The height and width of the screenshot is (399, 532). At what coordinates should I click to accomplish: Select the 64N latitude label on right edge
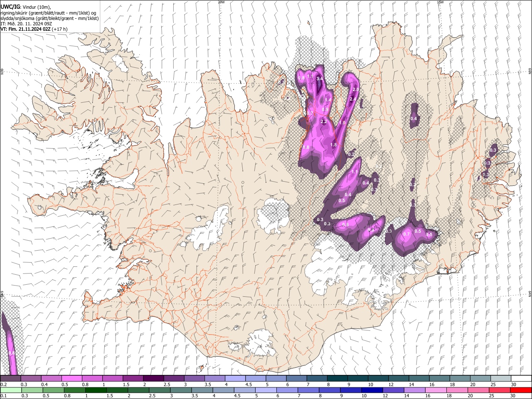pyautogui.click(x=530, y=293)
